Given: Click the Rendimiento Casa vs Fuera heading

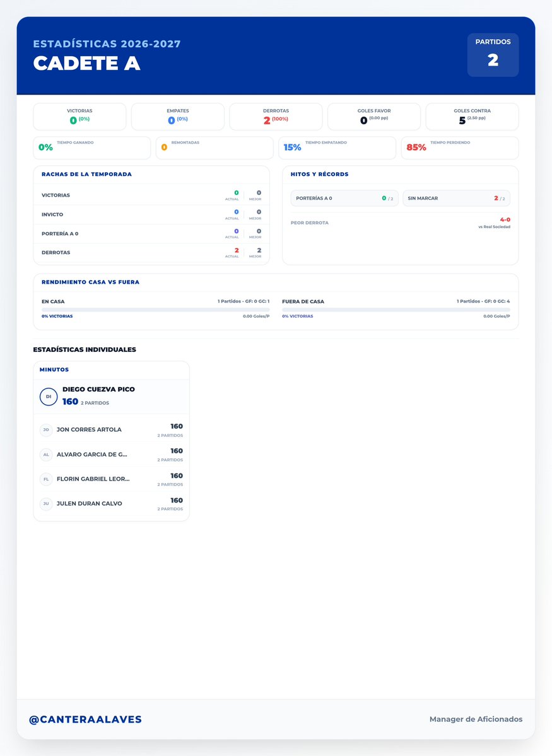Looking at the screenshot, I should pos(90,282).
